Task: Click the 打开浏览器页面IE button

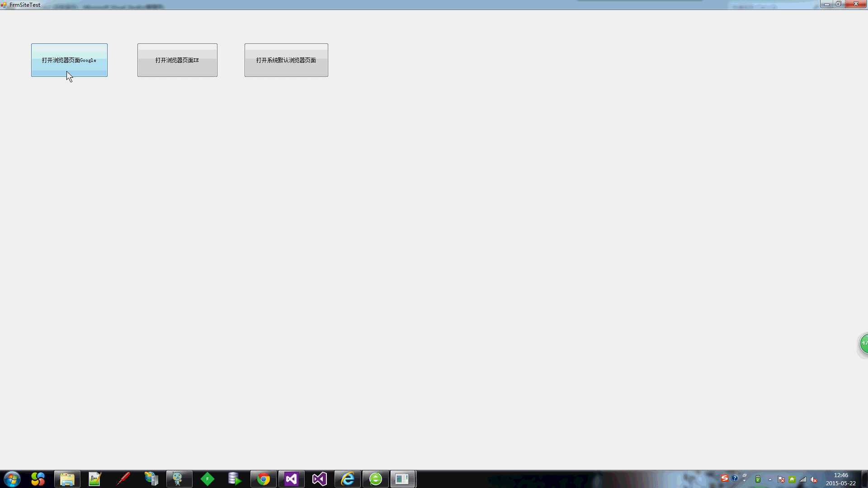Action: point(177,60)
